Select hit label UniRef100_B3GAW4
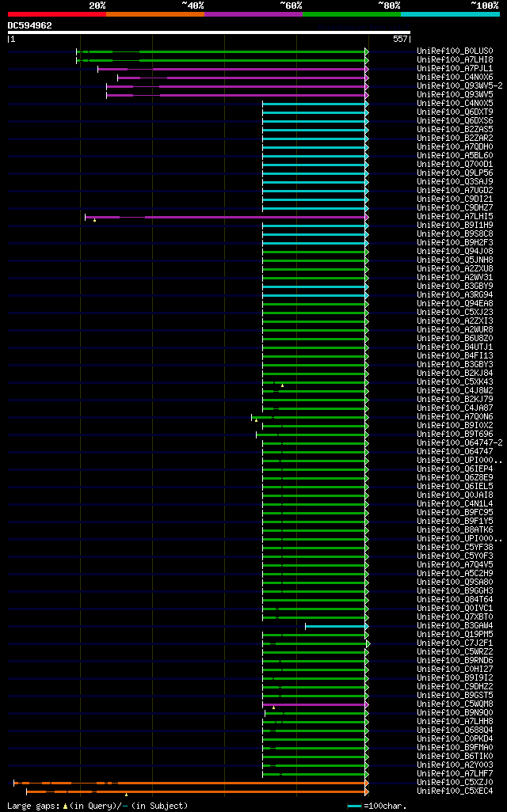507x812 pixels. (x=456, y=625)
